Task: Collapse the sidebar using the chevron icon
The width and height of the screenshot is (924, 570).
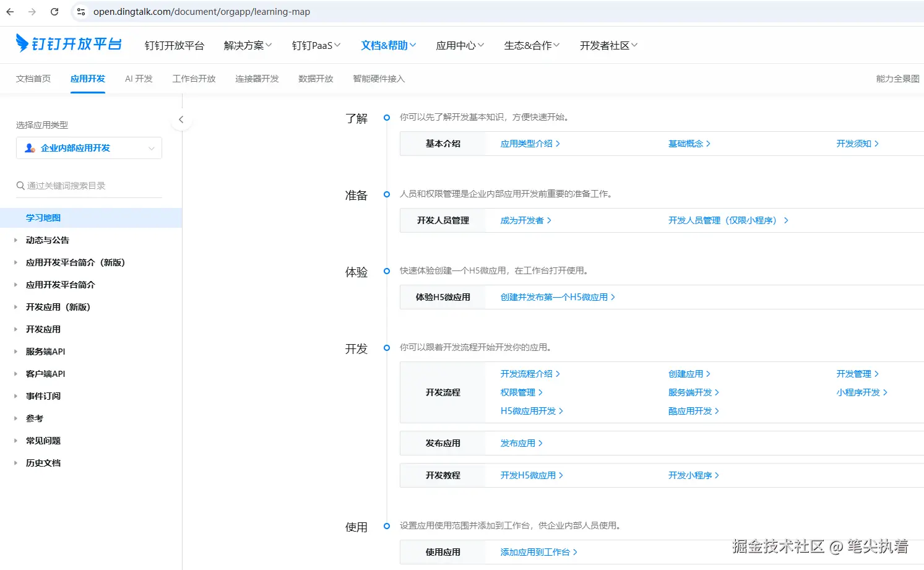Action: click(x=181, y=119)
